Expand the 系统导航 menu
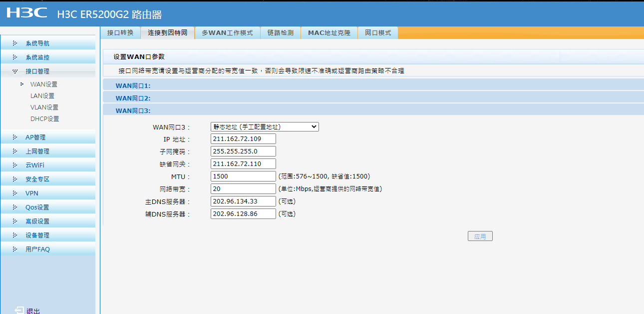This screenshot has height=314, width=644. [48, 43]
